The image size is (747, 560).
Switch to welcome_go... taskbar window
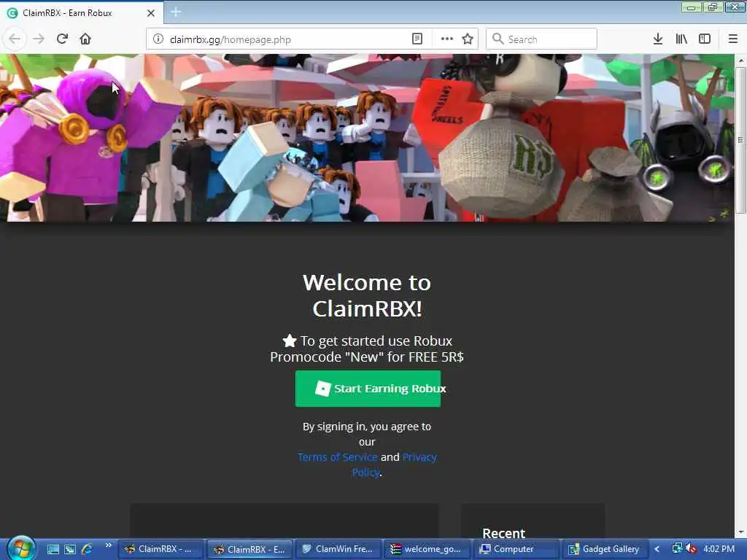coord(426,549)
